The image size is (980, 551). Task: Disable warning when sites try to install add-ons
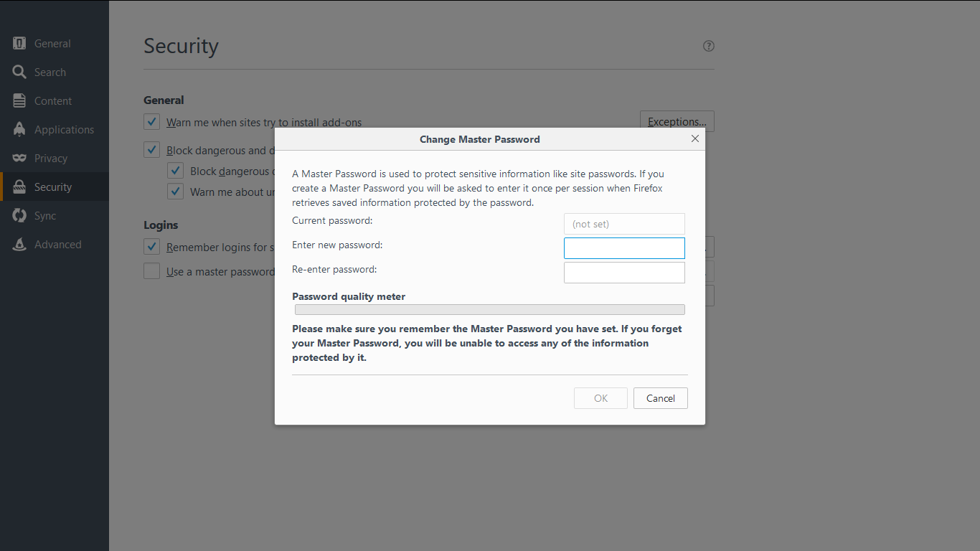click(151, 122)
